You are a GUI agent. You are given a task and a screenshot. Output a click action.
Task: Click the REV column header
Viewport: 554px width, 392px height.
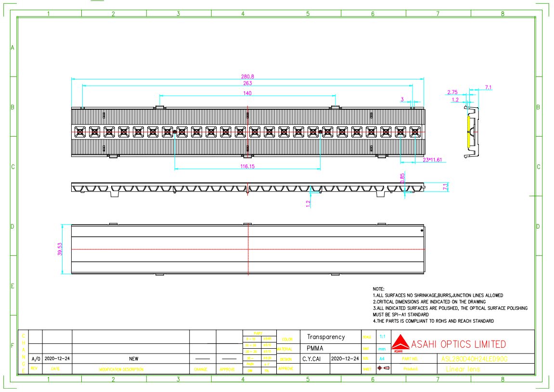[34, 368]
